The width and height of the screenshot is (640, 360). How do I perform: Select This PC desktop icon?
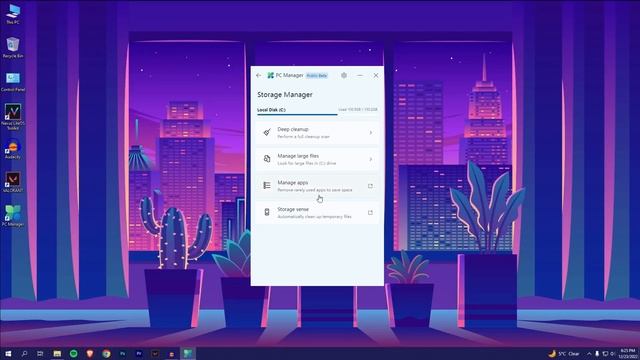click(13, 14)
